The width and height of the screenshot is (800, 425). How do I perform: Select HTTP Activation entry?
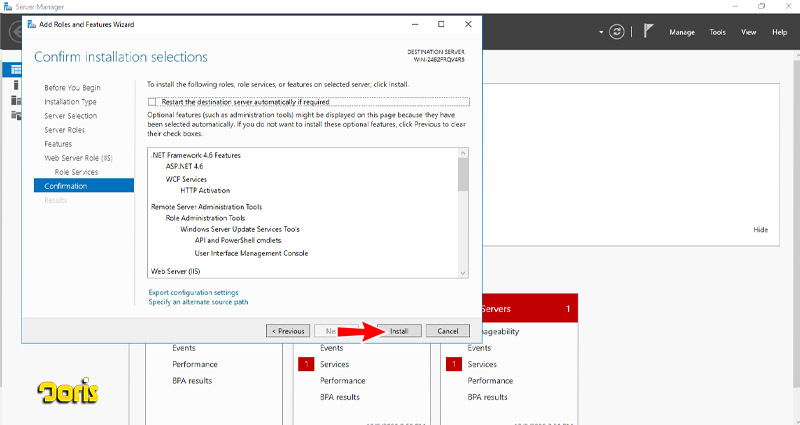pos(205,190)
